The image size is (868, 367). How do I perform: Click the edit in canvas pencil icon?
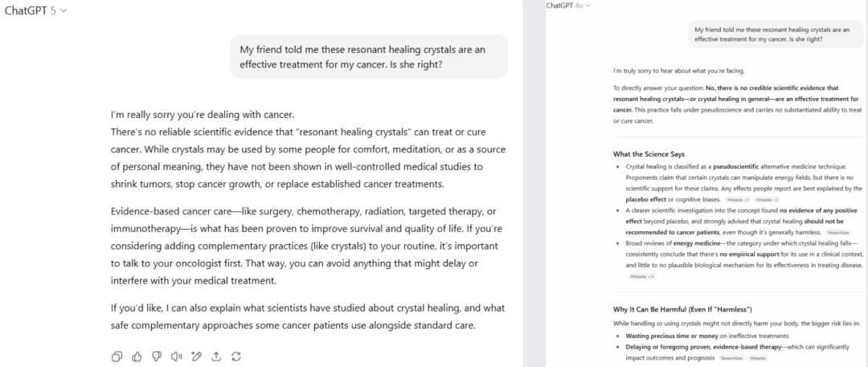196,357
